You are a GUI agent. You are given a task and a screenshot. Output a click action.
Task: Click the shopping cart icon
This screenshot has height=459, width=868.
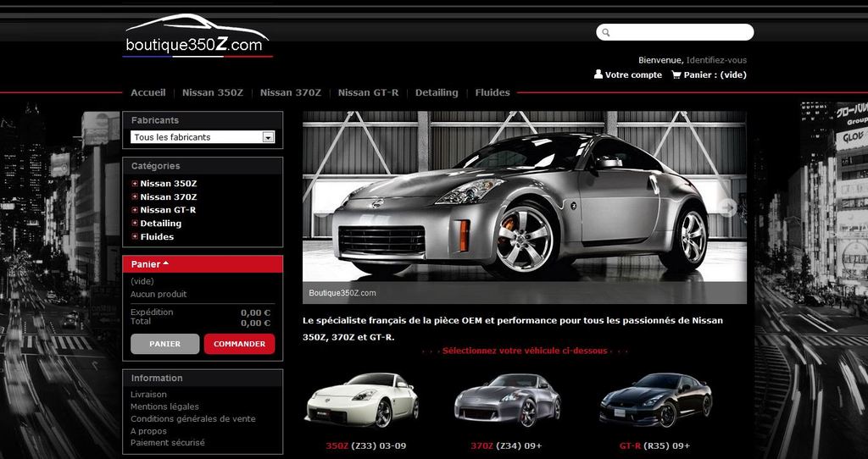676,75
